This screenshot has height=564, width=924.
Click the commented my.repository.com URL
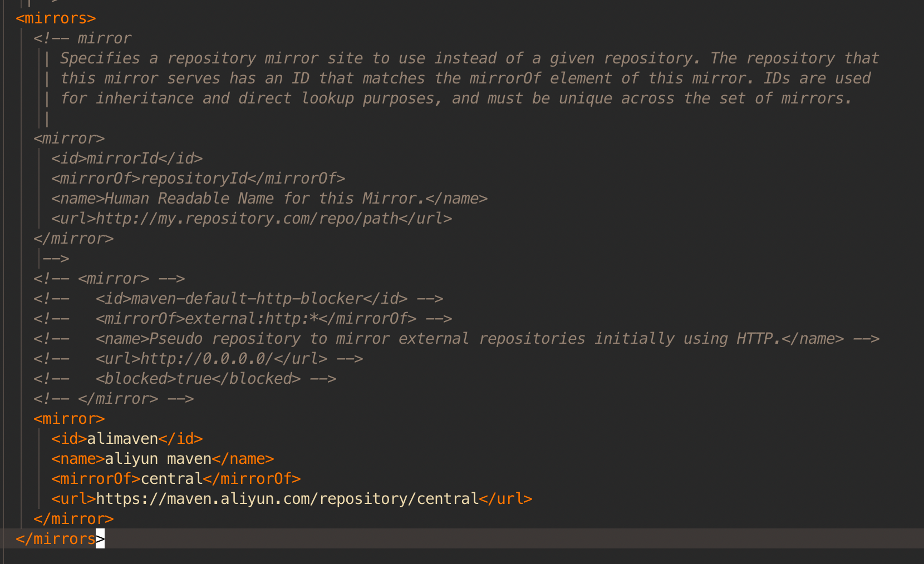[x=252, y=219]
